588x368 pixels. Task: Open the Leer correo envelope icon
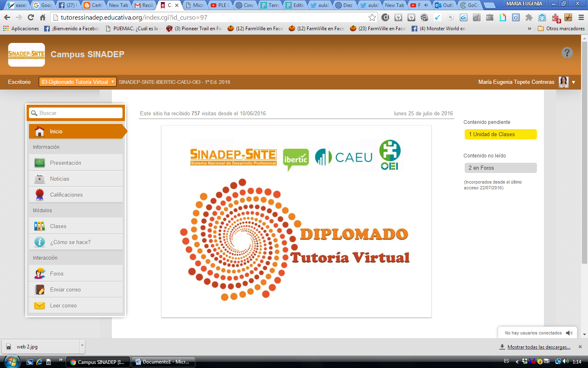click(40, 305)
